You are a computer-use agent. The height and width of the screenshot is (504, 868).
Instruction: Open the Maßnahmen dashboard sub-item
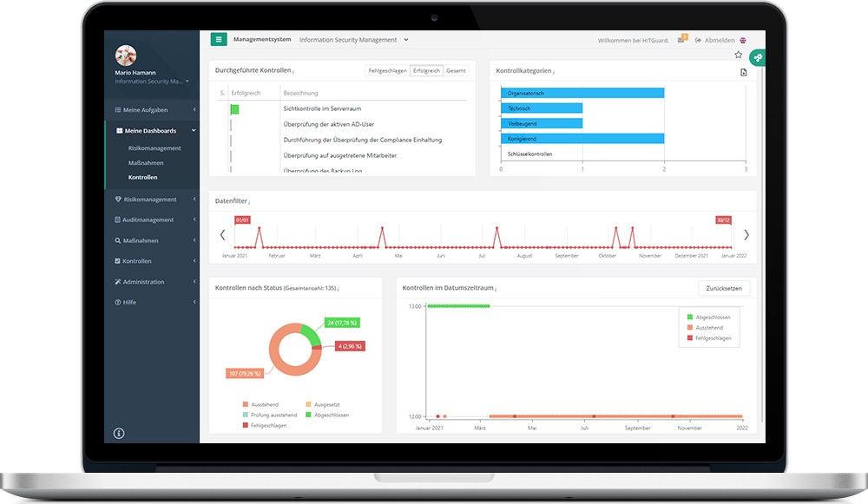[x=146, y=163]
